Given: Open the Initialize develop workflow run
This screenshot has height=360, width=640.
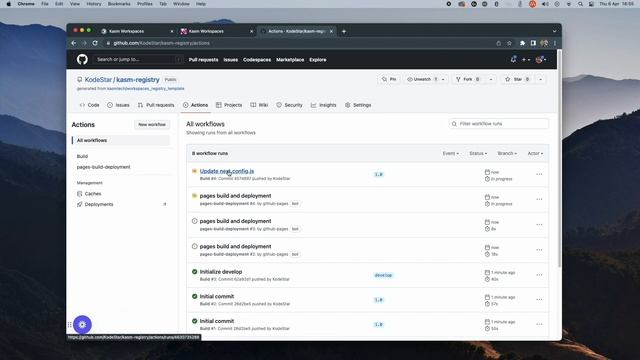Looking at the screenshot, I should point(221,271).
